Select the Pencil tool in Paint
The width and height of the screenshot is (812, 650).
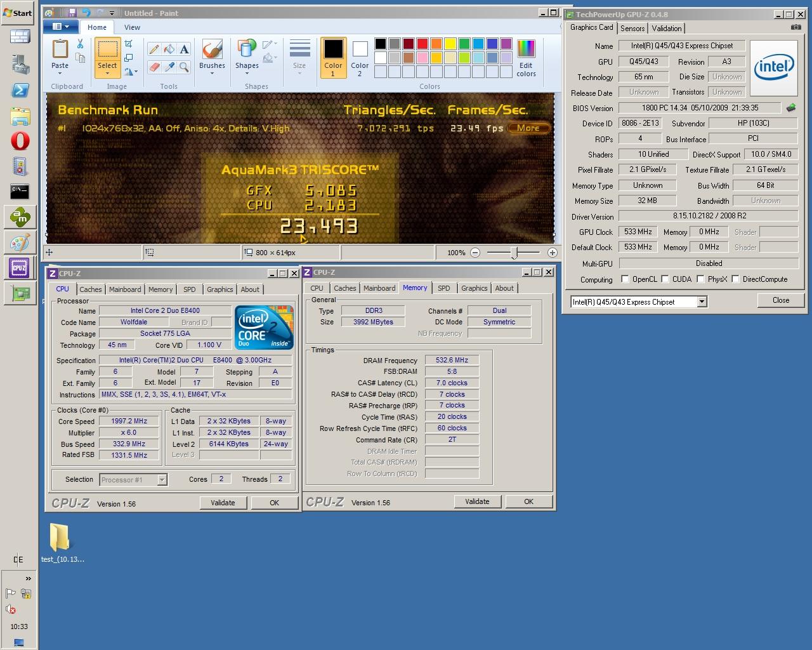(154, 49)
